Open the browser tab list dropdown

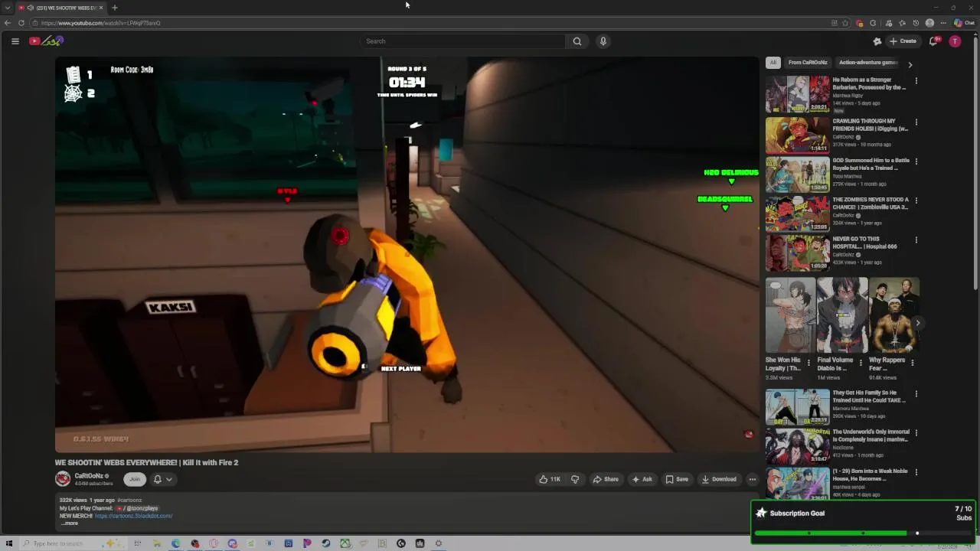(7, 8)
